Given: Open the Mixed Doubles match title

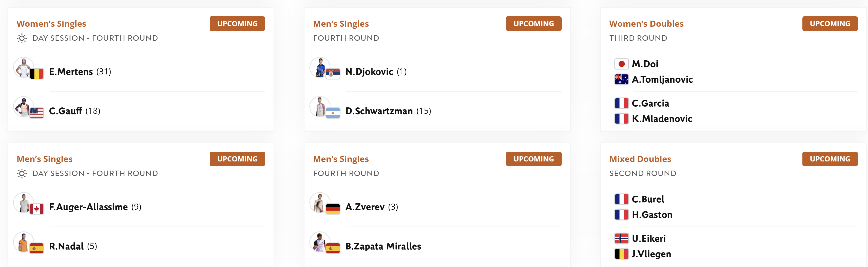Looking at the screenshot, I should click(640, 159).
